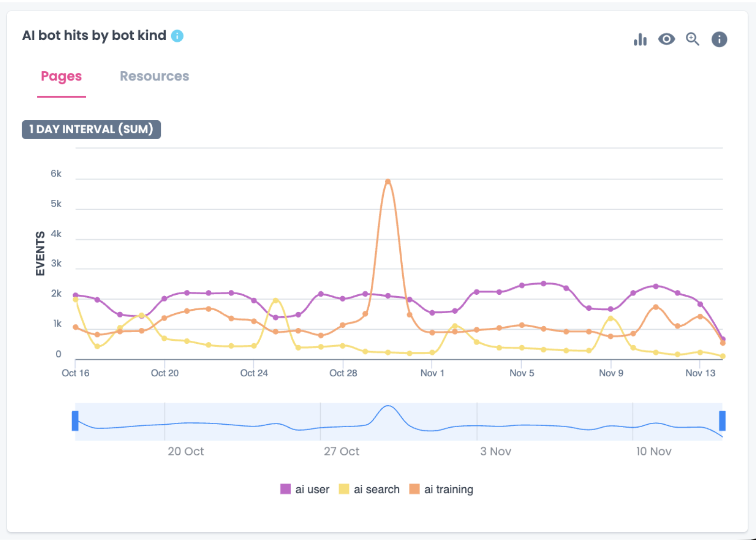Click the EVENTS axis label
Image resolution: width=756 pixels, height=543 pixels.
40,252
